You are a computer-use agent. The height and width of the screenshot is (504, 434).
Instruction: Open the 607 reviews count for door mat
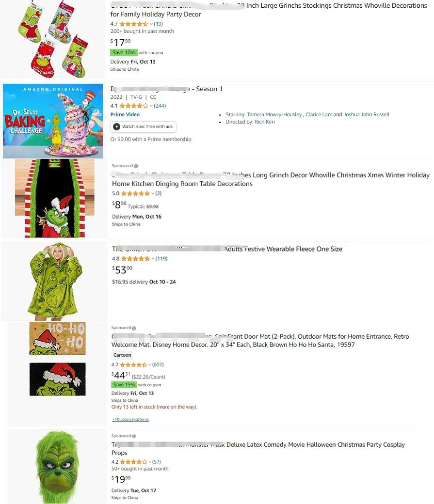click(x=158, y=365)
